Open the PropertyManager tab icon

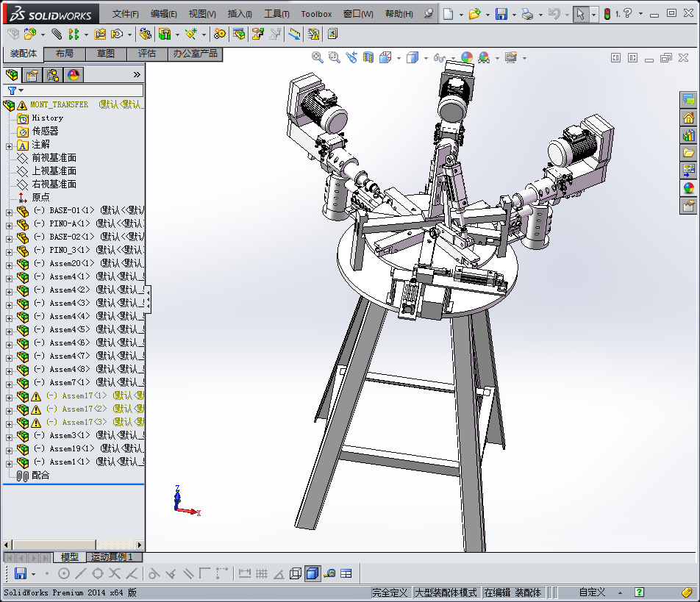[32, 74]
